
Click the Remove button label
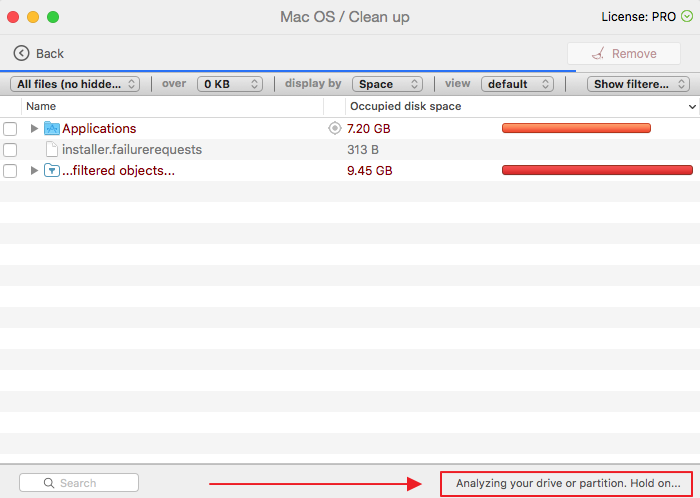tap(634, 54)
